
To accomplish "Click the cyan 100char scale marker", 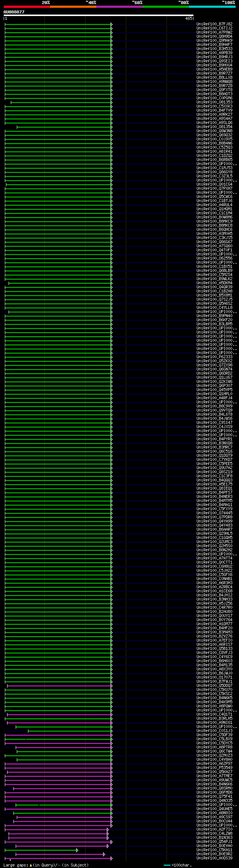I will [167, 865].
